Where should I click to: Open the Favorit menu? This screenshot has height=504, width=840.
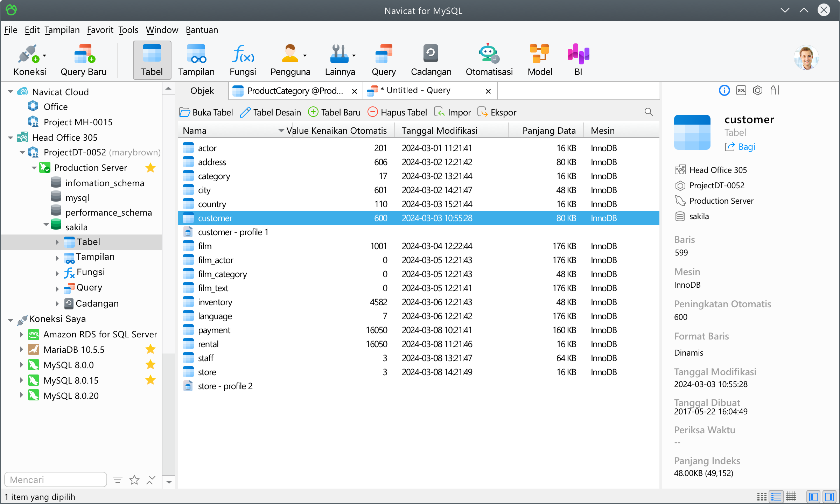click(100, 30)
